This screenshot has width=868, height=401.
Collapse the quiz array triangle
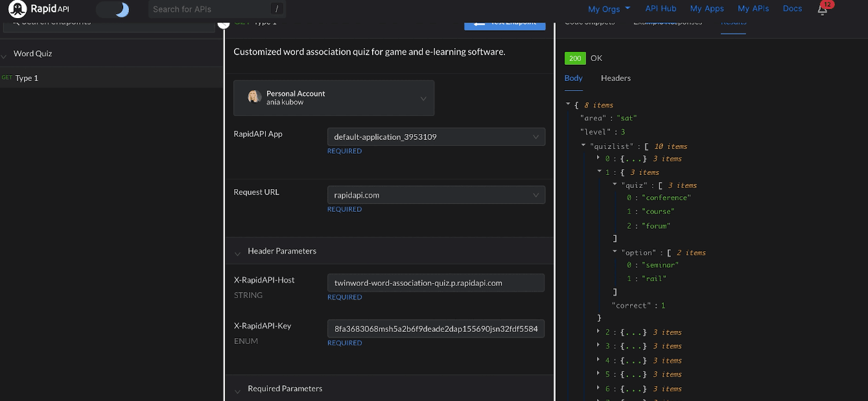pos(615,185)
